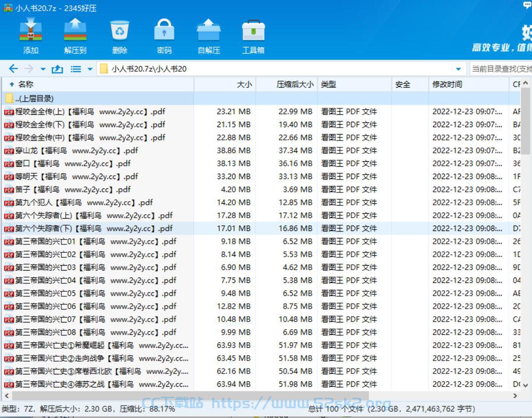
Task: Click the parent directory folder icon
Action: (9, 98)
